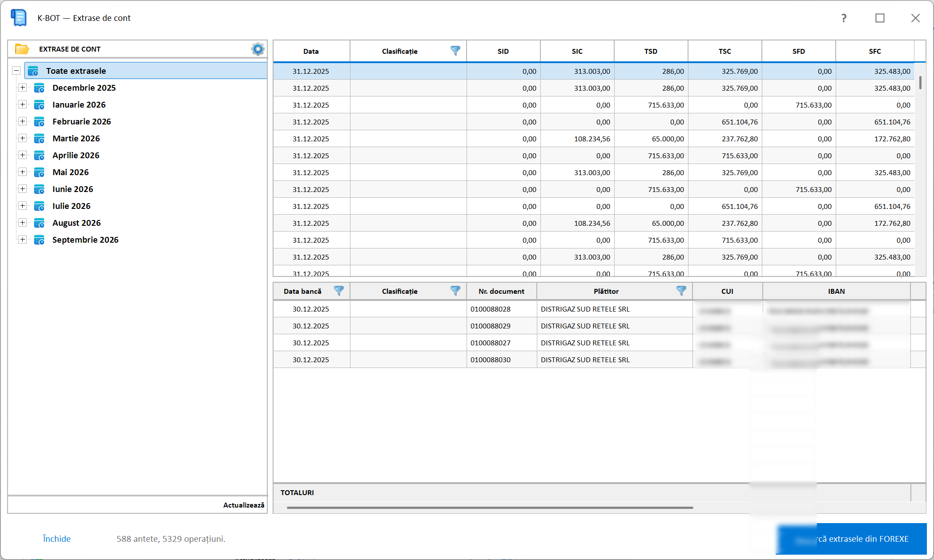Expand the Iulie 2026 node
934x560 pixels.
coord(22,206)
